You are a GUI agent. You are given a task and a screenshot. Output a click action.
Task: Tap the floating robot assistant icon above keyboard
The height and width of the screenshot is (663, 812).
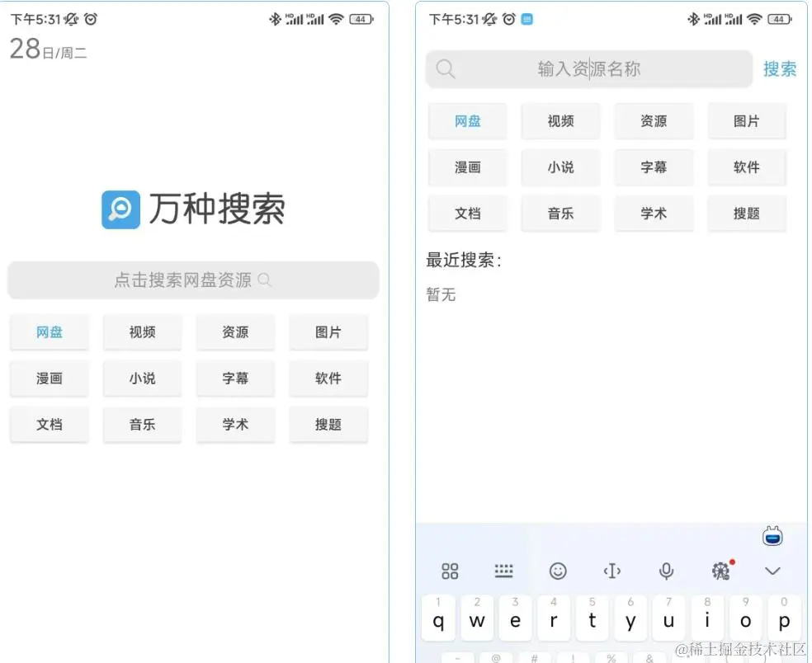point(772,536)
